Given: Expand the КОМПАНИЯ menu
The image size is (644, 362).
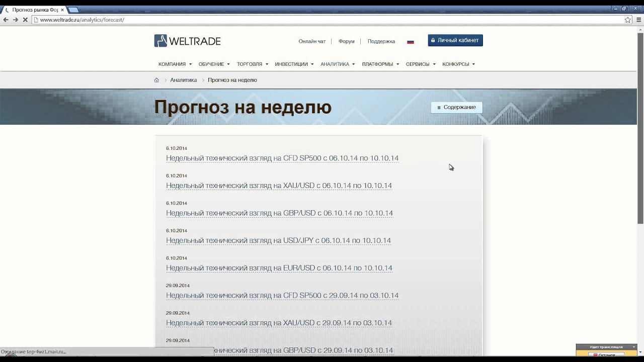Looking at the screenshot, I should click(175, 64).
